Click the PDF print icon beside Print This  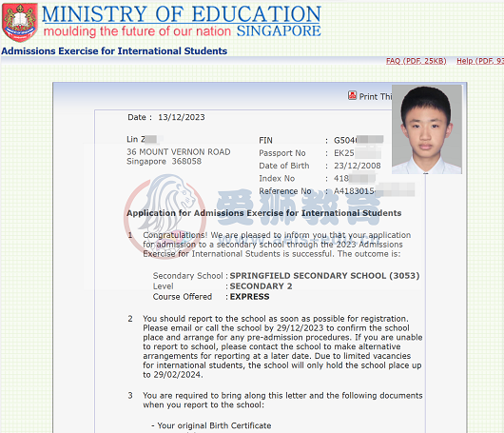[352, 95]
